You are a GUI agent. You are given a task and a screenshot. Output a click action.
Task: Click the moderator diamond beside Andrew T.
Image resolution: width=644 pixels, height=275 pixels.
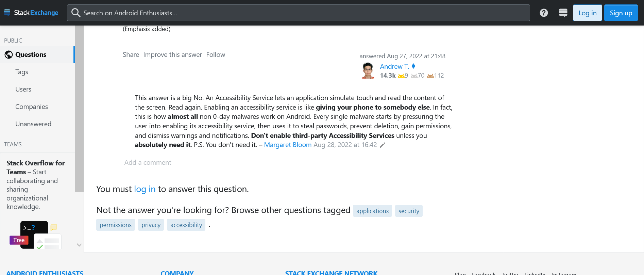pos(413,66)
